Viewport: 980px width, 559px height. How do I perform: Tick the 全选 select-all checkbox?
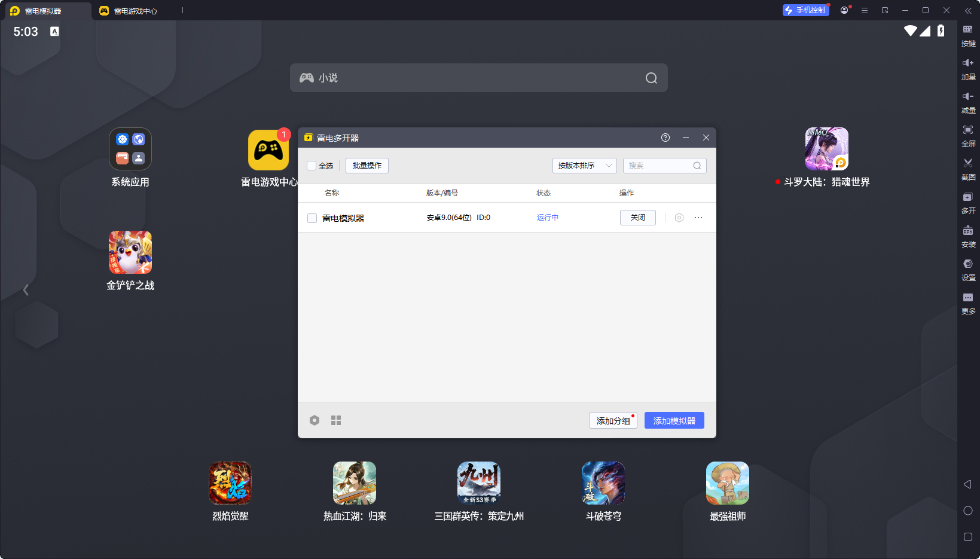[x=312, y=166]
